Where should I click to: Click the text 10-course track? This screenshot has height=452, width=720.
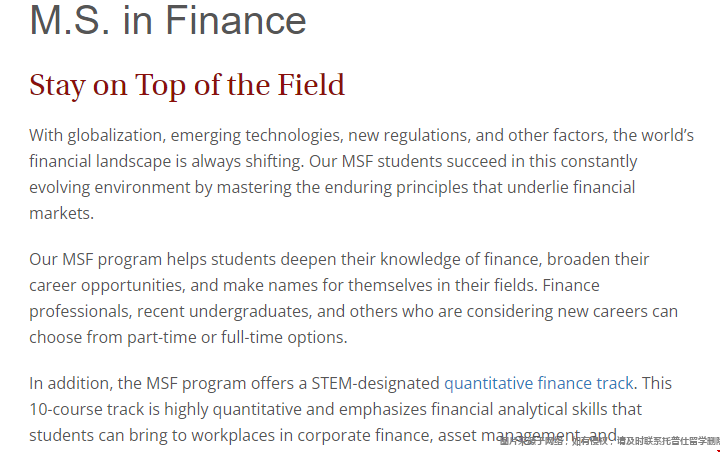click(86, 409)
